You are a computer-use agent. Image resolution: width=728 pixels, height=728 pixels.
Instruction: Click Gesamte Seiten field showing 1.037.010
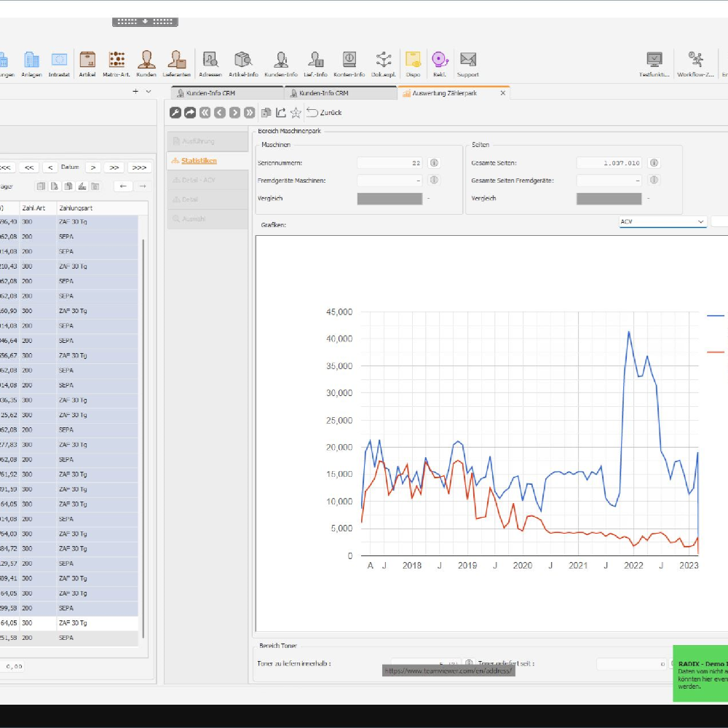coord(609,163)
